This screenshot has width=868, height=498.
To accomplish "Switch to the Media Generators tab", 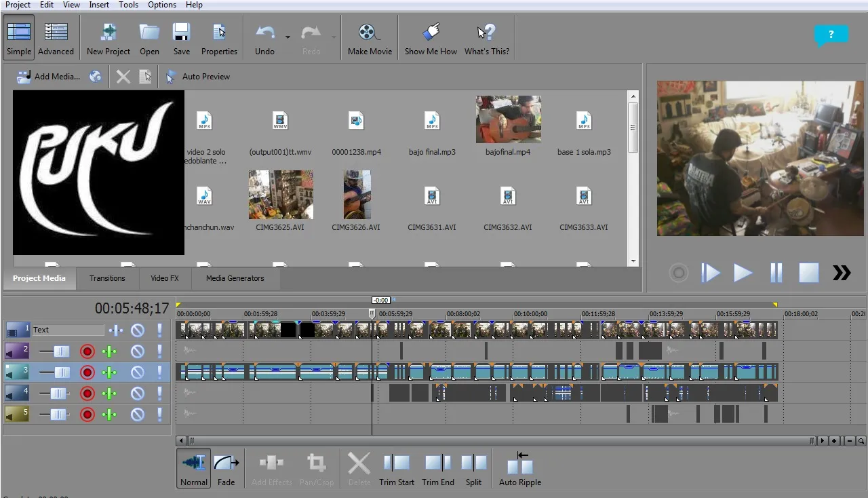I will tap(235, 278).
